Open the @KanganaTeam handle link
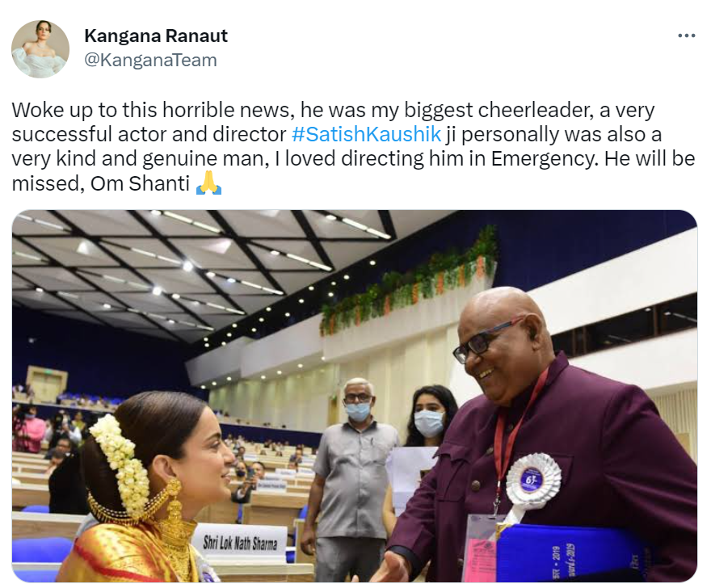The height and width of the screenshot is (588, 711). pos(150,60)
